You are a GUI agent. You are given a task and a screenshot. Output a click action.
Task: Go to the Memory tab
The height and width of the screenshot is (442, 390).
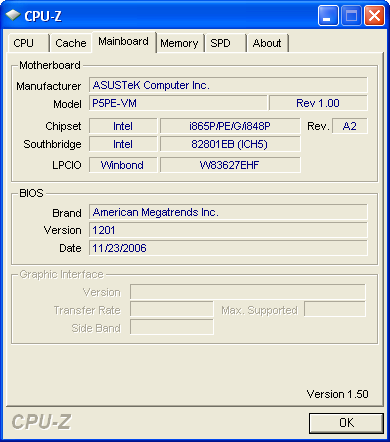(180, 43)
